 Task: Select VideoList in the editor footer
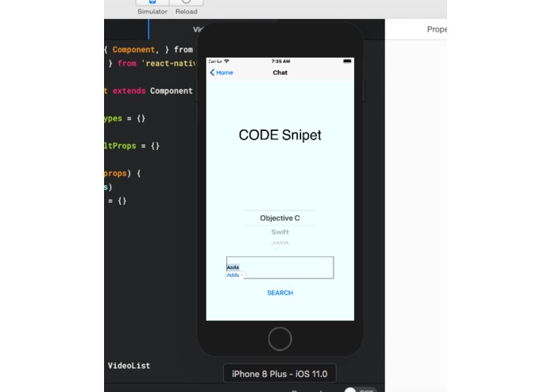(129, 366)
